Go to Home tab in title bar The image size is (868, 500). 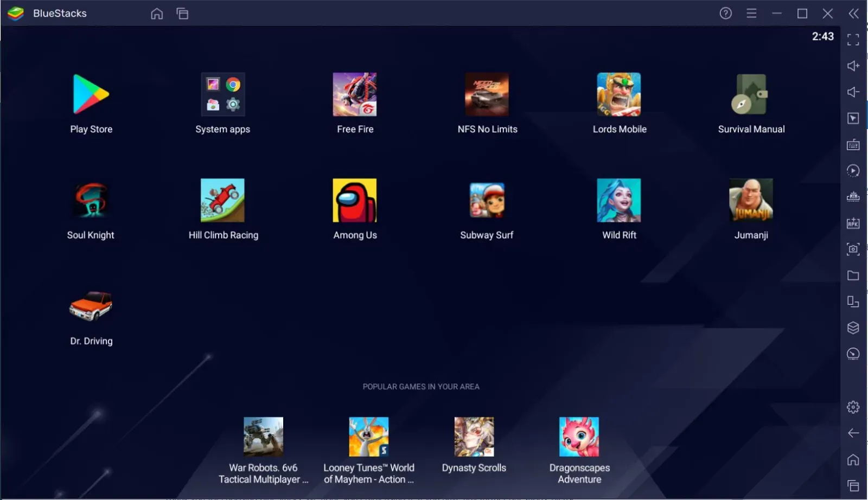(157, 14)
